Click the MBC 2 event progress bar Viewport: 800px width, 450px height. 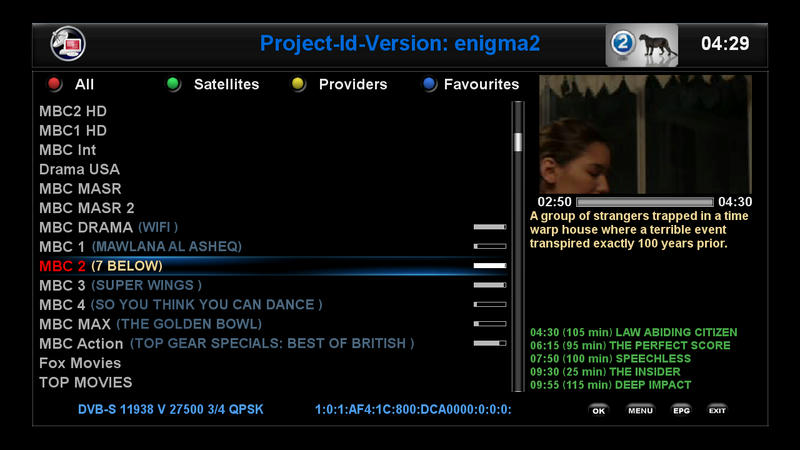[490, 266]
